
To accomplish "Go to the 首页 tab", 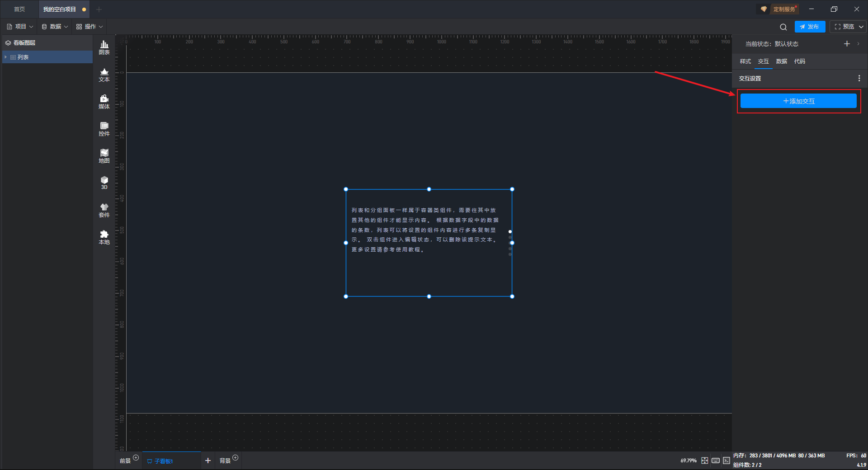I will pyautogui.click(x=19, y=9).
